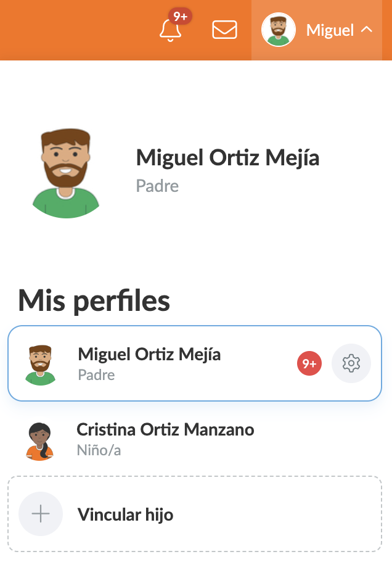Click the Mis perfiles heading

click(x=92, y=300)
